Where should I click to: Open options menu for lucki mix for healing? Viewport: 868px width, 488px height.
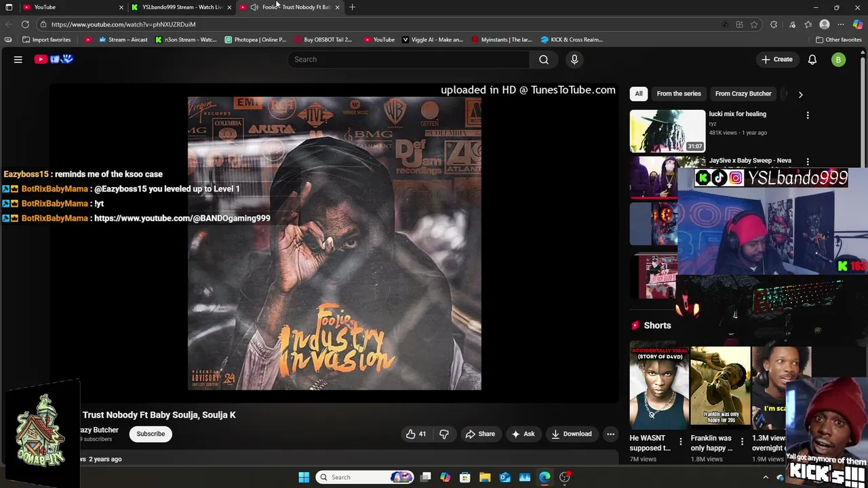coord(808,115)
